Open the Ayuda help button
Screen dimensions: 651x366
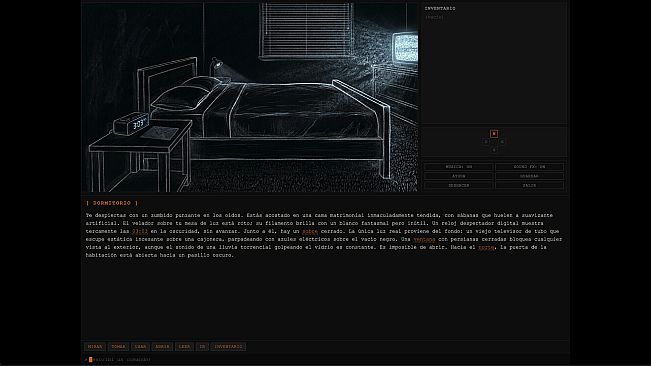[459, 176]
